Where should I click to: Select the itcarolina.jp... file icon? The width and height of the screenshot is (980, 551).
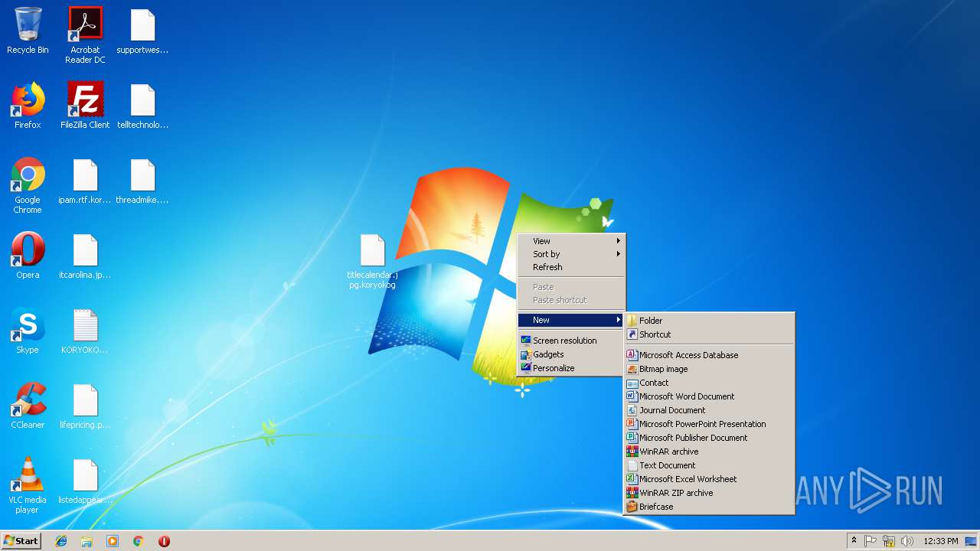click(x=85, y=256)
